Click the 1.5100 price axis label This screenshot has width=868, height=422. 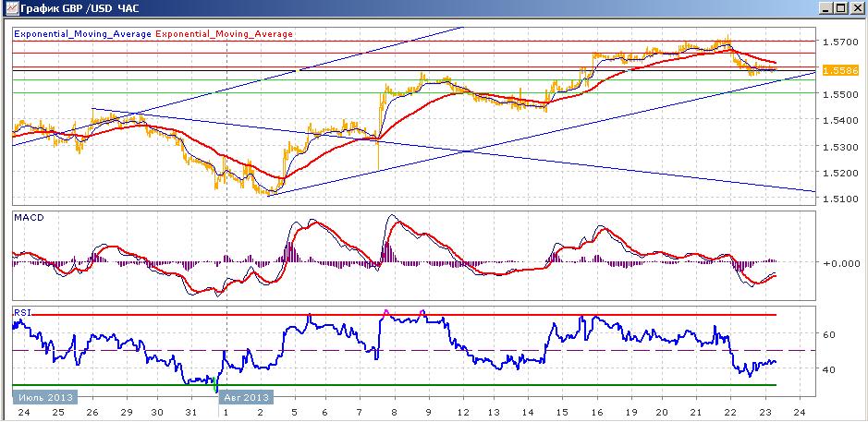click(x=840, y=199)
